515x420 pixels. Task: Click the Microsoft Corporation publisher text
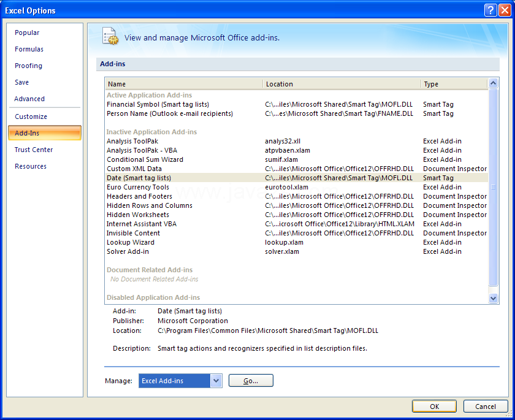pos(193,321)
